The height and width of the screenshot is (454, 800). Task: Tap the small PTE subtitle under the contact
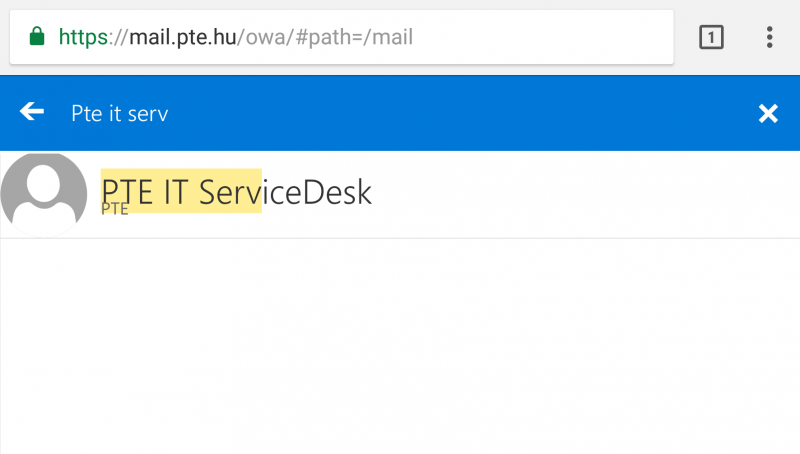click(115, 209)
